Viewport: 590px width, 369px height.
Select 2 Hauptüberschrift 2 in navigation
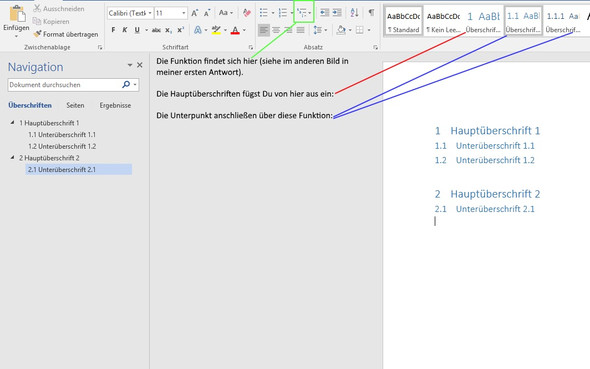click(49, 158)
